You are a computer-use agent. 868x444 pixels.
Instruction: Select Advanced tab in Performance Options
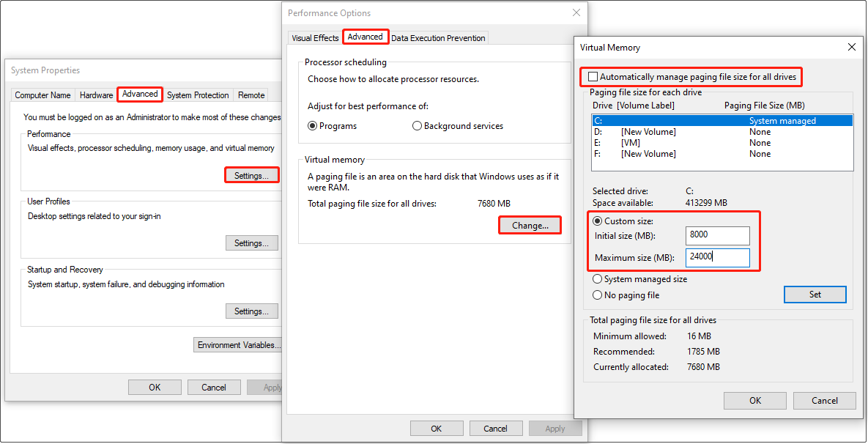366,37
